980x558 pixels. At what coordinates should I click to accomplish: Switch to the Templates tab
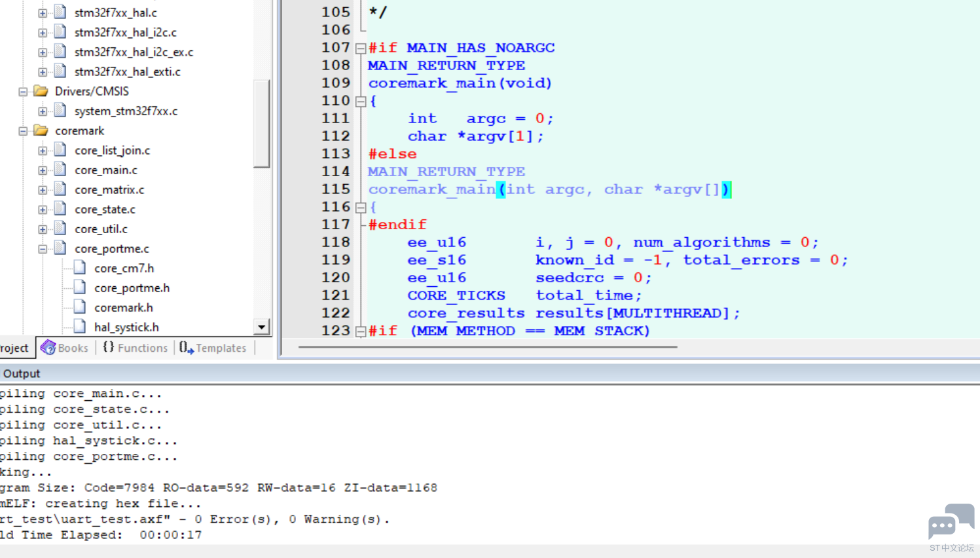click(x=213, y=348)
